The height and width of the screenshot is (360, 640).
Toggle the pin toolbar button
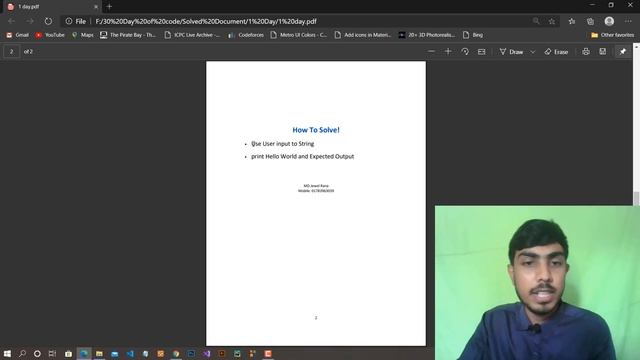[x=622, y=52]
